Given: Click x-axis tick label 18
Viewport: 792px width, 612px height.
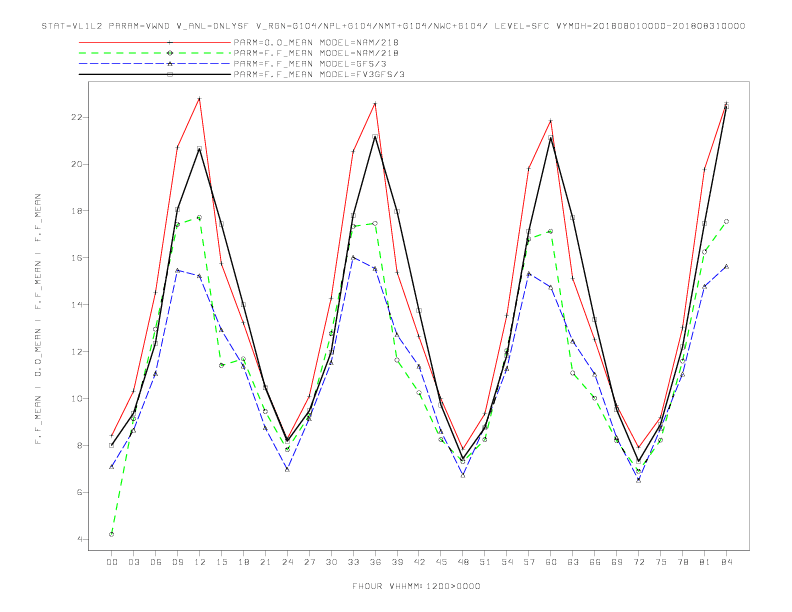Looking at the screenshot, I should (243, 562).
